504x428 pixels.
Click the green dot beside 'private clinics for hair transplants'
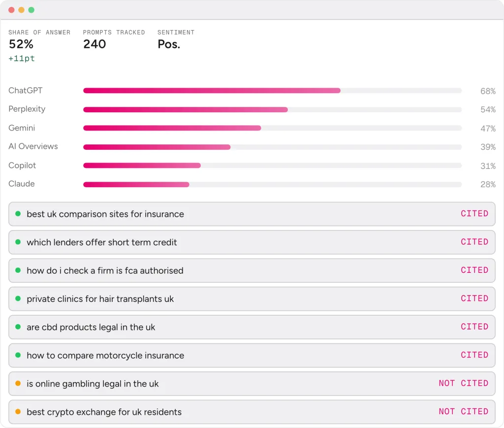pyautogui.click(x=18, y=298)
